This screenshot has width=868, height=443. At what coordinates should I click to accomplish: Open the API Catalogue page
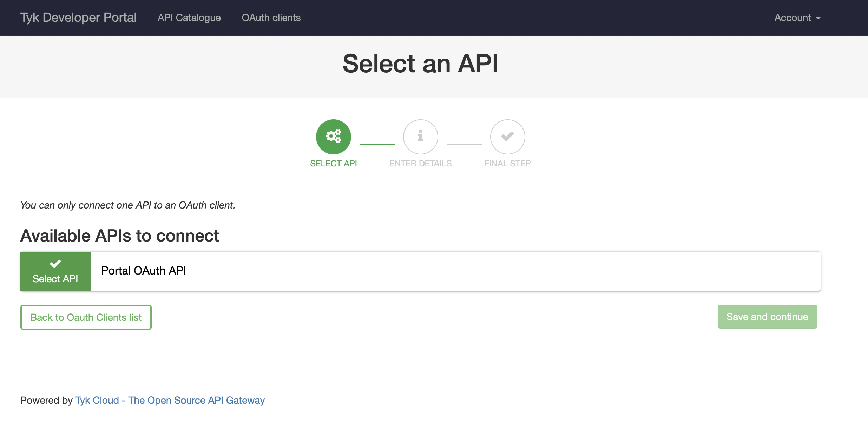(x=189, y=18)
